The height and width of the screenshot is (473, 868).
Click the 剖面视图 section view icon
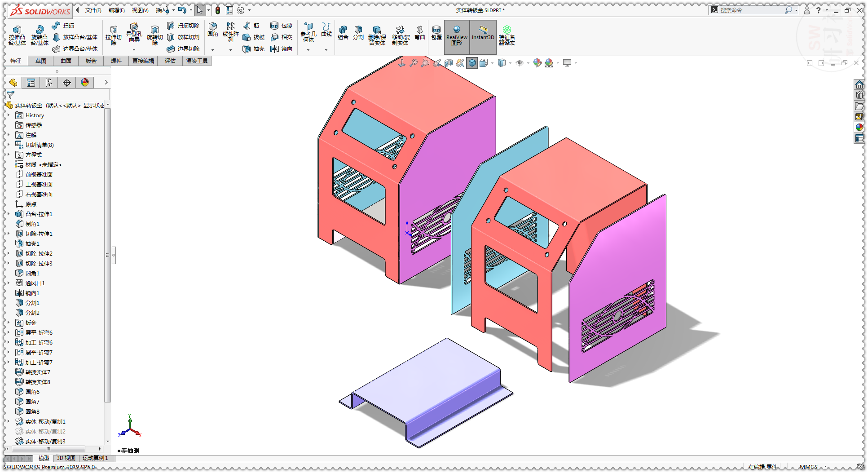pyautogui.click(x=448, y=63)
